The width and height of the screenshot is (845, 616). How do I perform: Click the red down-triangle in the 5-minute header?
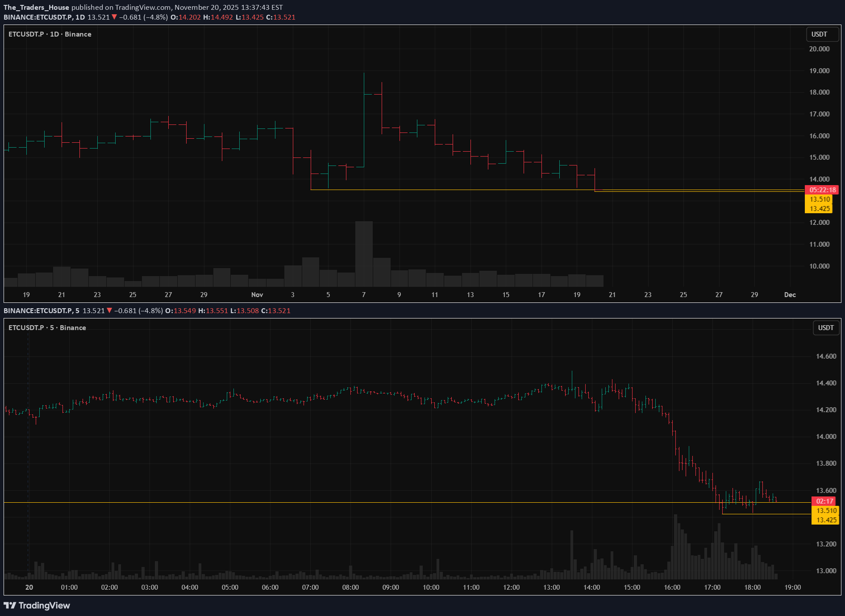click(109, 311)
